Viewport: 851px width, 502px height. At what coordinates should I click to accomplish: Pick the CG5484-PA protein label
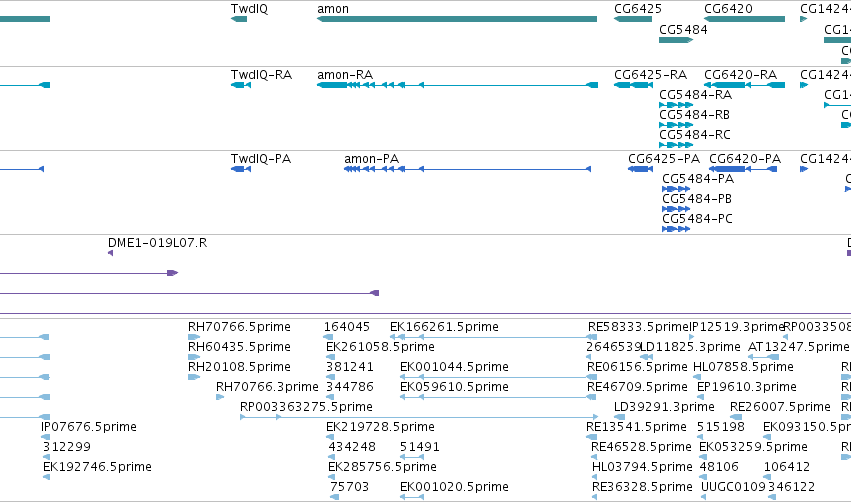[x=698, y=179]
